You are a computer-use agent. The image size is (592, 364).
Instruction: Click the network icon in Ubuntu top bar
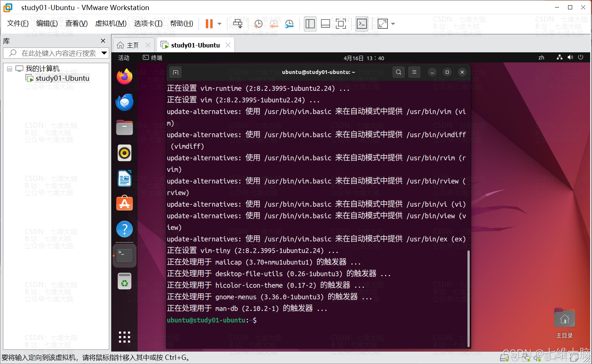(x=559, y=57)
